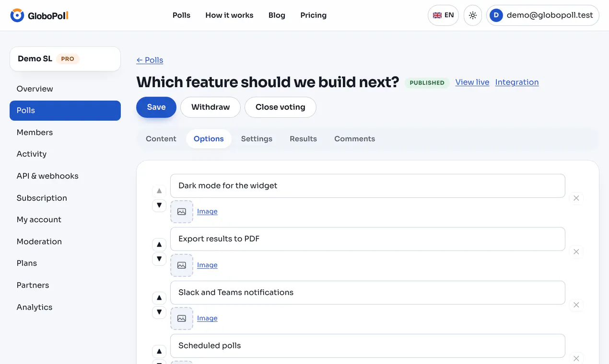Open Image link for 'Slack and Teams notifications'
Screen dimensions: 609x364
coord(207,318)
